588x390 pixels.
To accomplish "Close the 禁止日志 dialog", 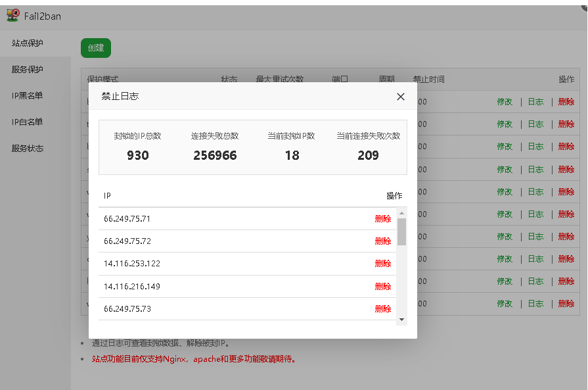I will tap(401, 97).
